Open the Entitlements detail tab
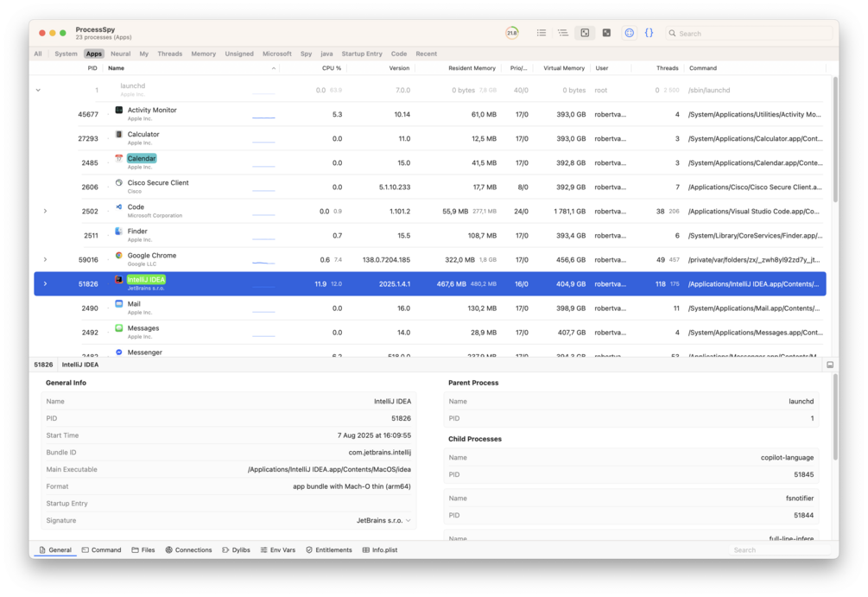 (329, 550)
